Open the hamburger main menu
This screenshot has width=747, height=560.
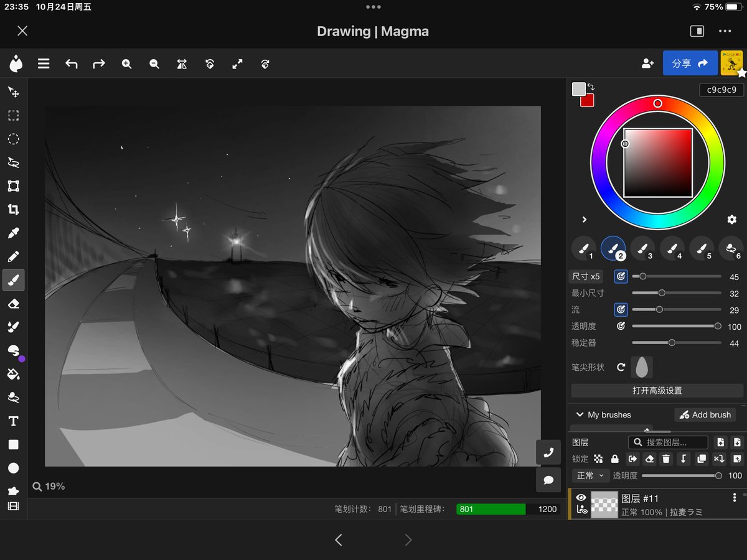coord(44,63)
